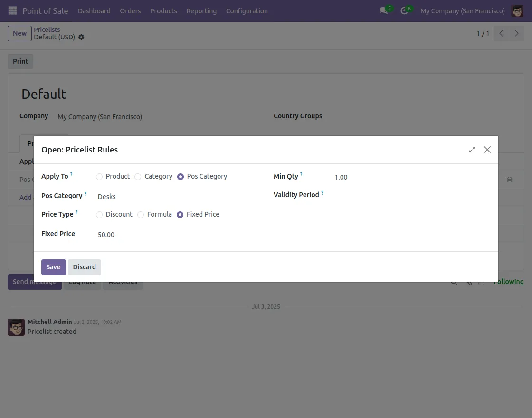Discard the pricelist rule changes

[x=85, y=267]
